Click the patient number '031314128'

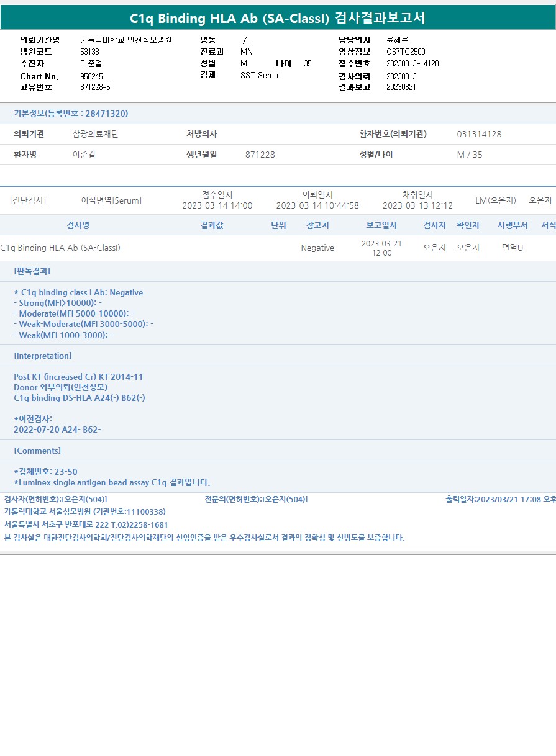pos(479,134)
